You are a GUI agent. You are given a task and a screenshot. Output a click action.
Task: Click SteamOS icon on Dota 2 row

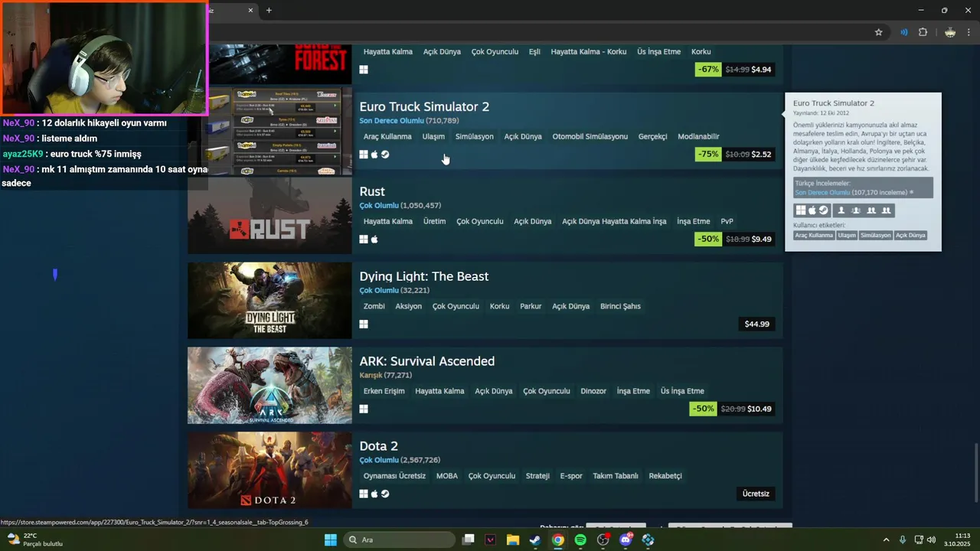(385, 494)
